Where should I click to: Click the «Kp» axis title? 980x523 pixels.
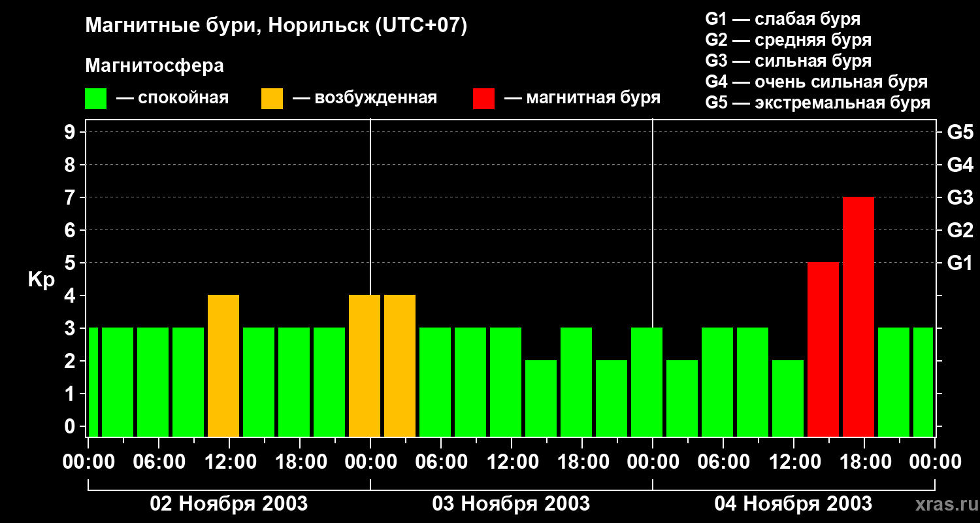click(41, 280)
